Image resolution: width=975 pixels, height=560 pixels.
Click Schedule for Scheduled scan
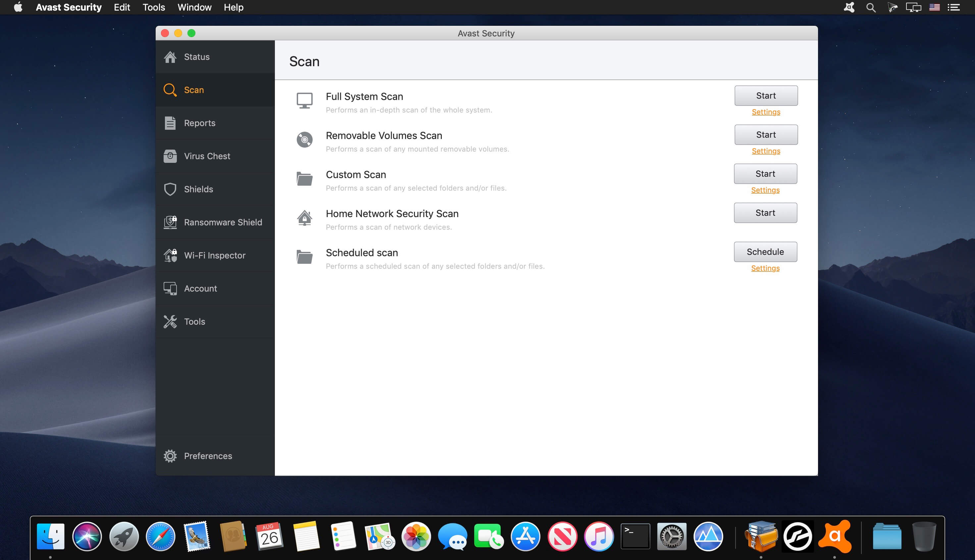click(x=765, y=252)
